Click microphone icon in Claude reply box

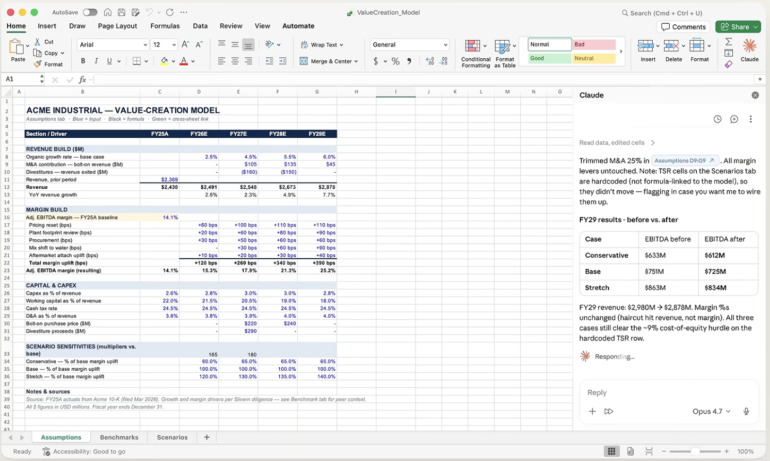(746, 411)
